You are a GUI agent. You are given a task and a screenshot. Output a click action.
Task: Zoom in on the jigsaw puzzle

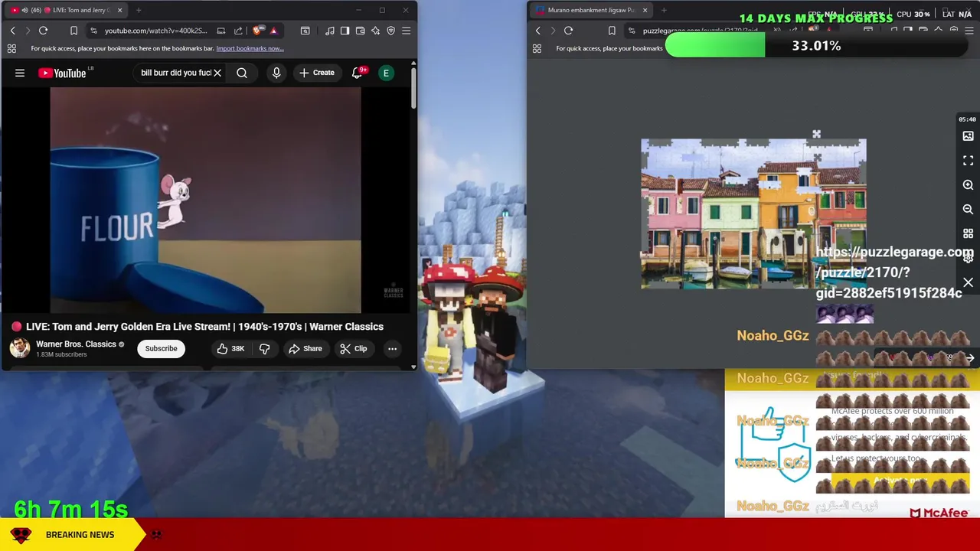pyautogui.click(x=968, y=185)
